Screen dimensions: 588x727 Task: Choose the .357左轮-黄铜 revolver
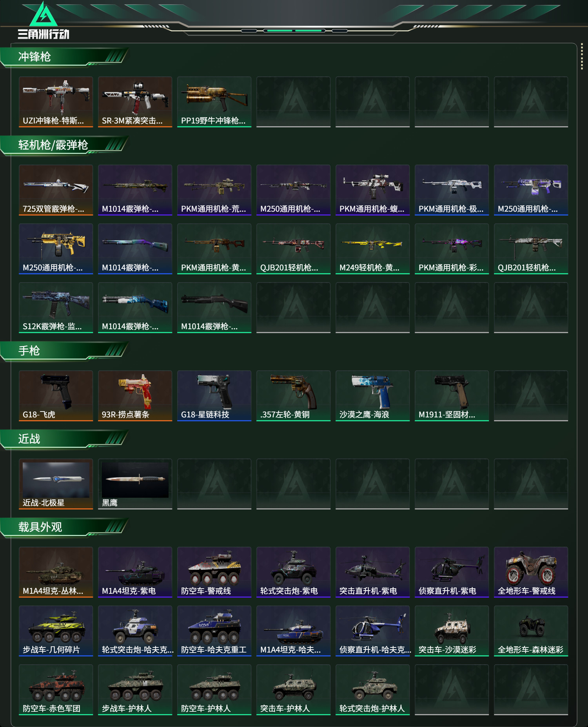pos(294,396)
